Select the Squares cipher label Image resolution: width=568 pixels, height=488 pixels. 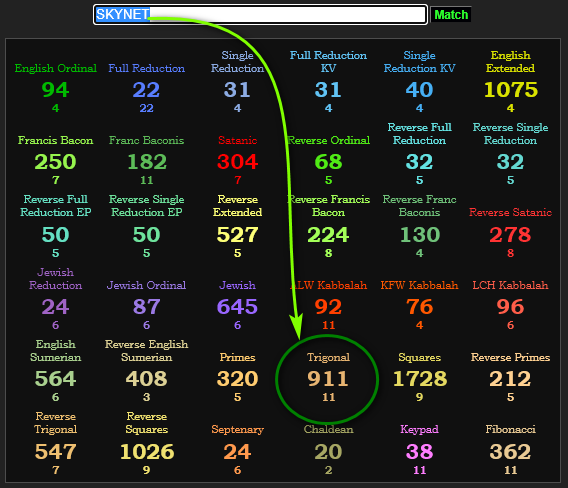[419, 357]
